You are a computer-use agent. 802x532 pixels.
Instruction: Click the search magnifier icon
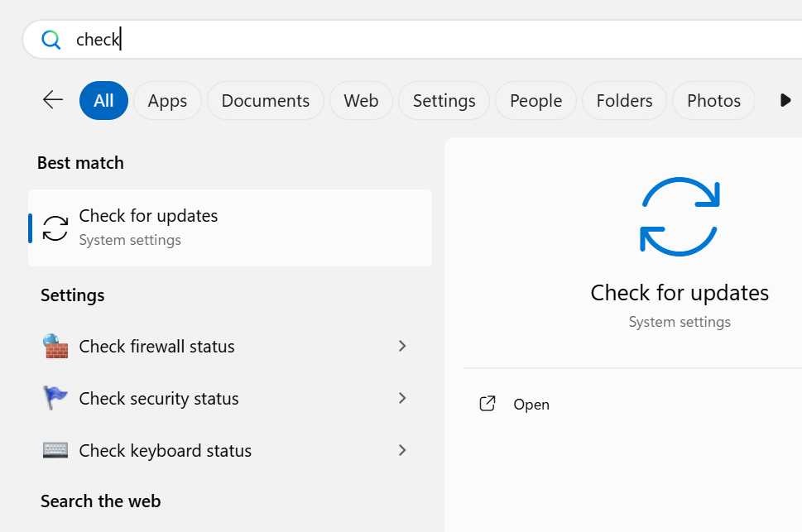[x=51, y=40]
